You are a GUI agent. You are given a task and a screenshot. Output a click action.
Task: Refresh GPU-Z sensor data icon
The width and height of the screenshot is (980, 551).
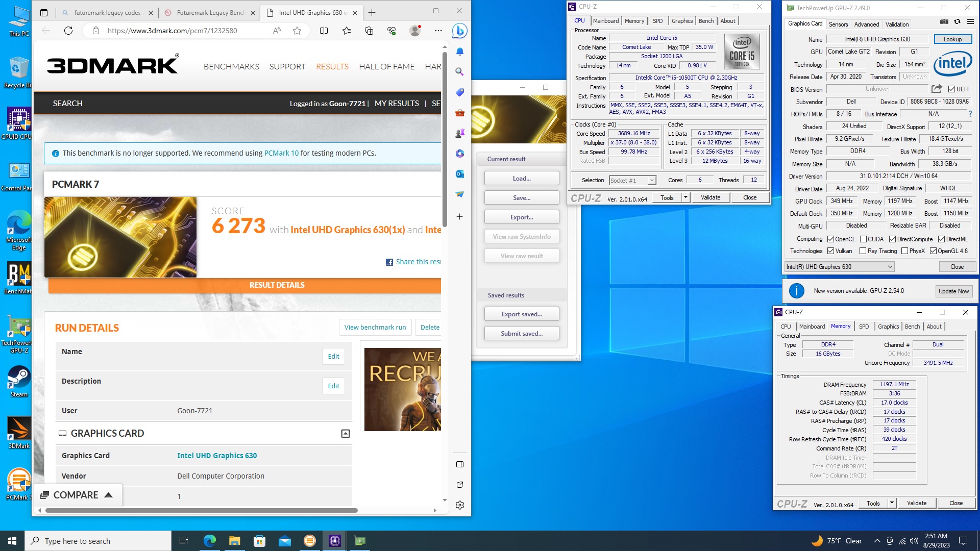(957, 21)
